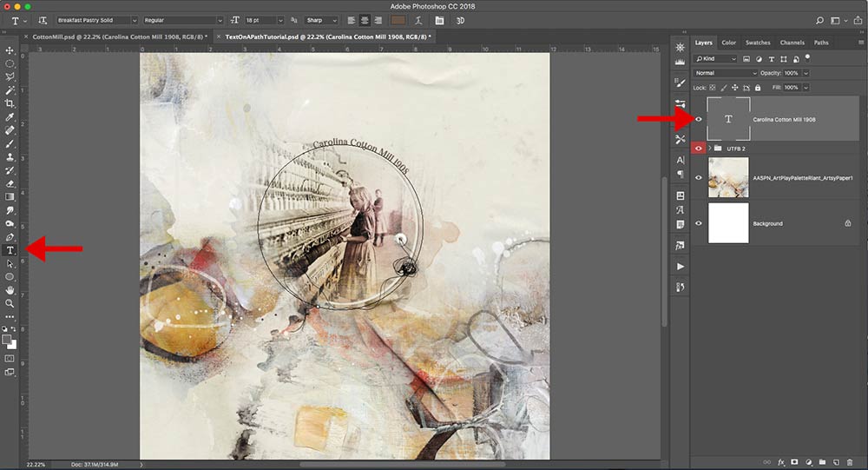Switch to the CottonMill.psd document tab
This screenshot has height=470, width=868.
pos(120,36)
